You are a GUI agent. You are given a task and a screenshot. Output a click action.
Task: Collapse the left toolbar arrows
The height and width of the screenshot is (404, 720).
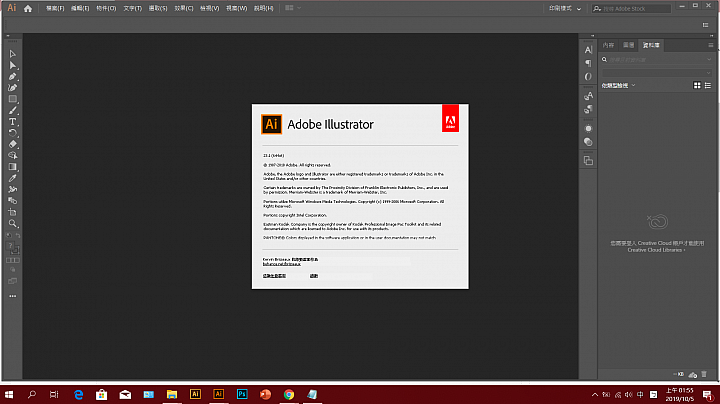(x=8, y=36)
